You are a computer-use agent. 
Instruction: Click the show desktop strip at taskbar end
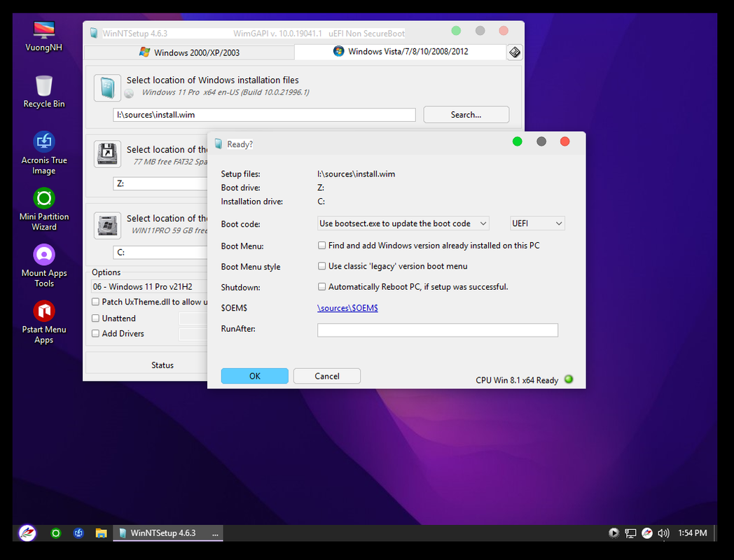click(x=715, y=533)
